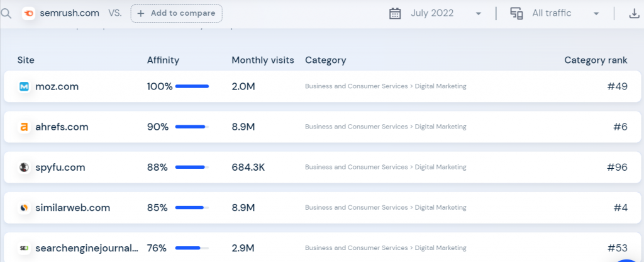
Task: Click the spyfu.com favicon
Action: tap(25, 168)
